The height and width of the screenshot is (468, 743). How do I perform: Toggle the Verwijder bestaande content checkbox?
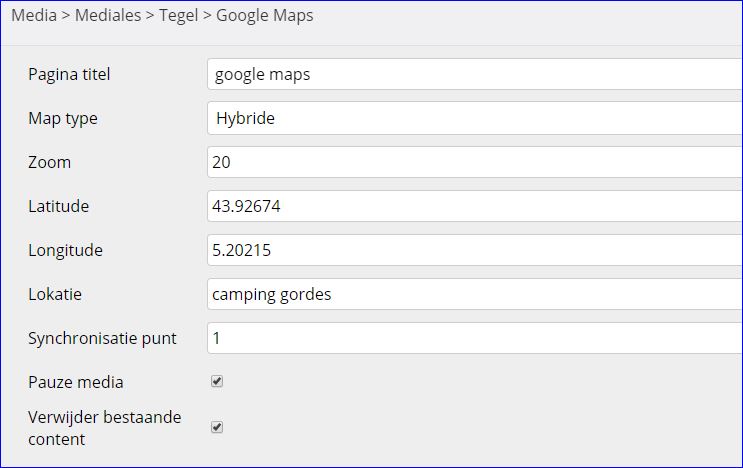pos(217,427)
